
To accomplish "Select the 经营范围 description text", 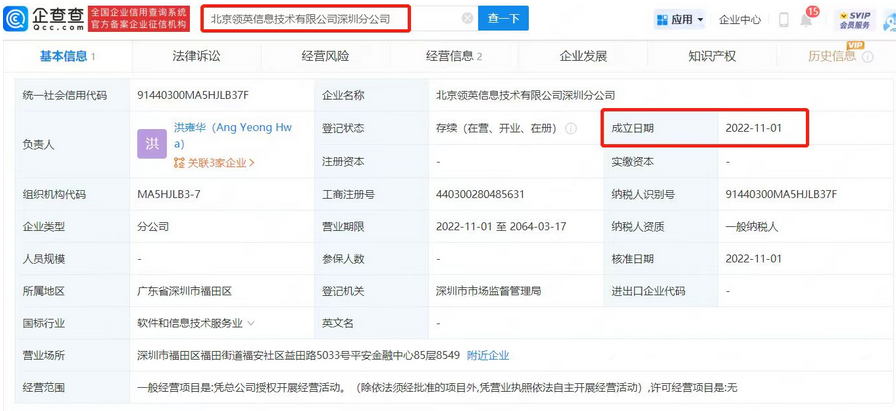I will [438, 388].
